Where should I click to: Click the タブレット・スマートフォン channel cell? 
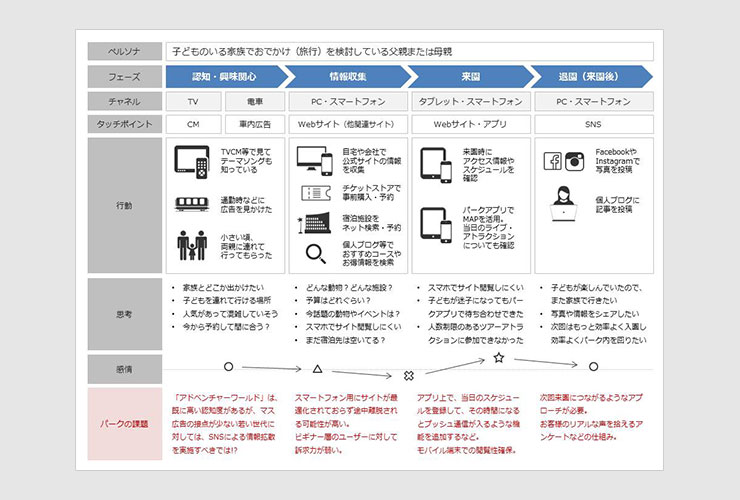(471, 102)
